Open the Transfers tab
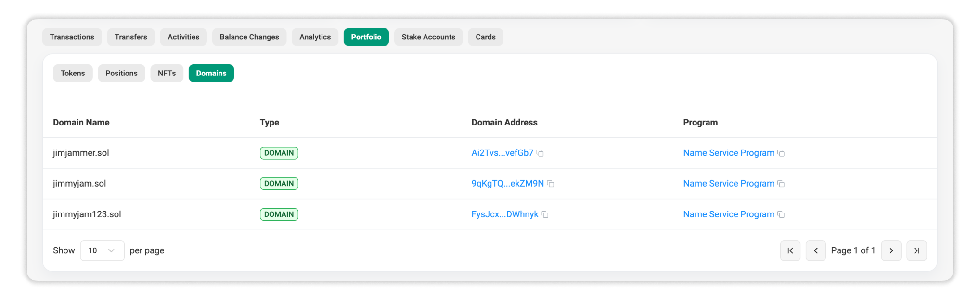Screen dimensions: 980x300 click(130, 37)
